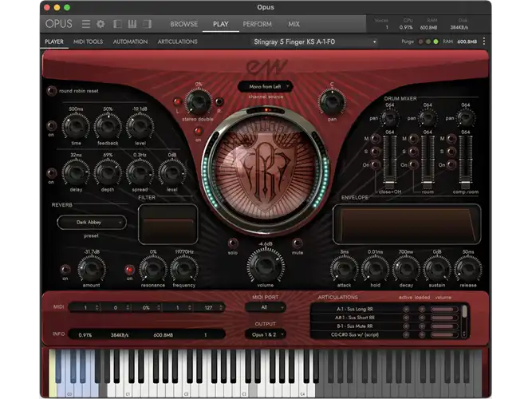
Task: Toggle the solo button
Action: click(x=233, y=243)
